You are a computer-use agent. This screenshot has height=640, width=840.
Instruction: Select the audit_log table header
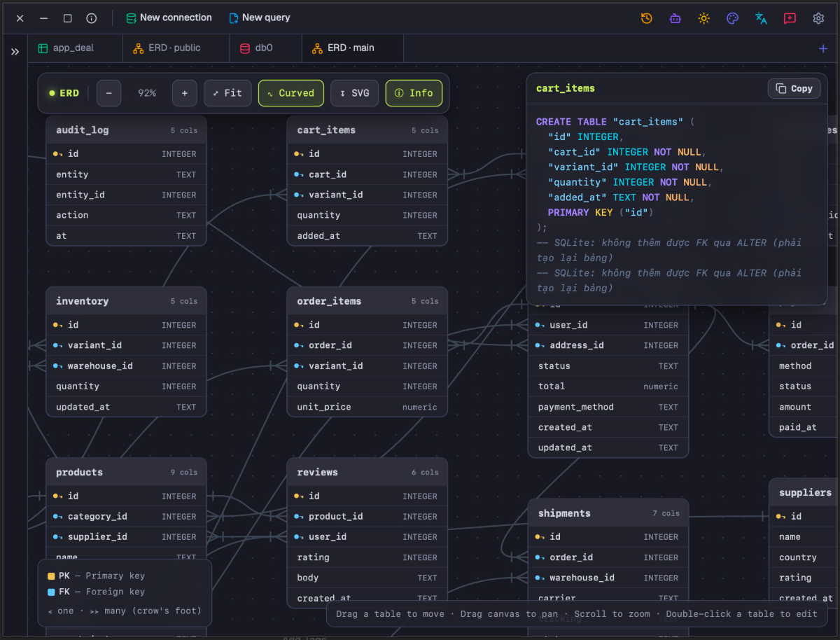(x=126, y=130)
